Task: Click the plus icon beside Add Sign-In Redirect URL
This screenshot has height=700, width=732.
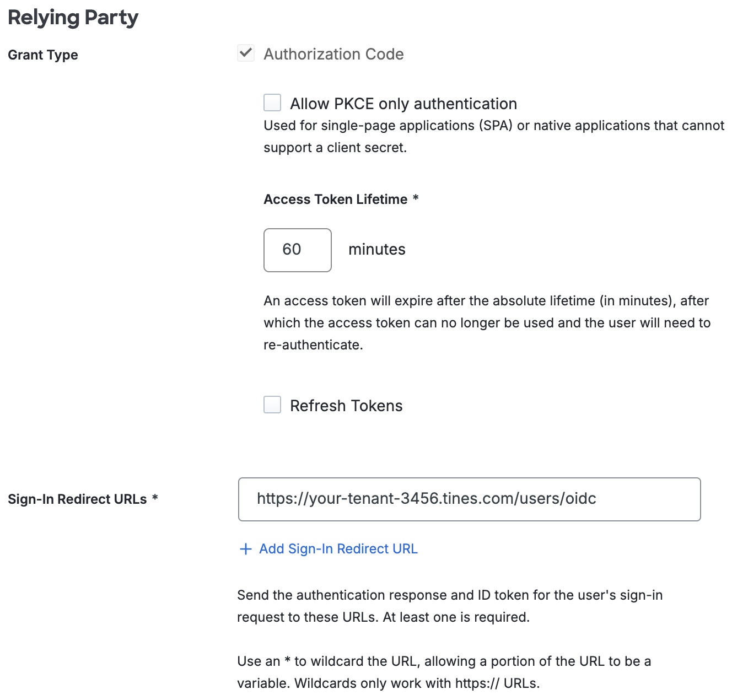Action: tap(245, 549)
